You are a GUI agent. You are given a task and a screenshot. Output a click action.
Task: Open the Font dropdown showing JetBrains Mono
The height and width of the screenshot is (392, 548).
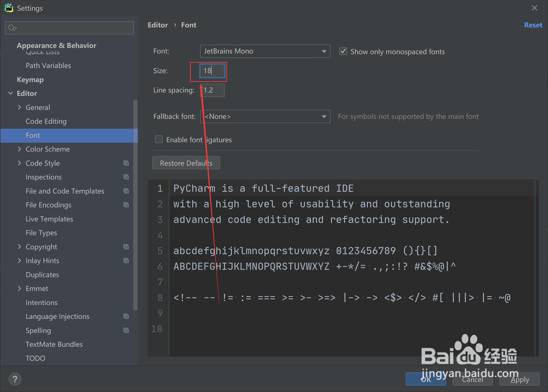(265, 51)
